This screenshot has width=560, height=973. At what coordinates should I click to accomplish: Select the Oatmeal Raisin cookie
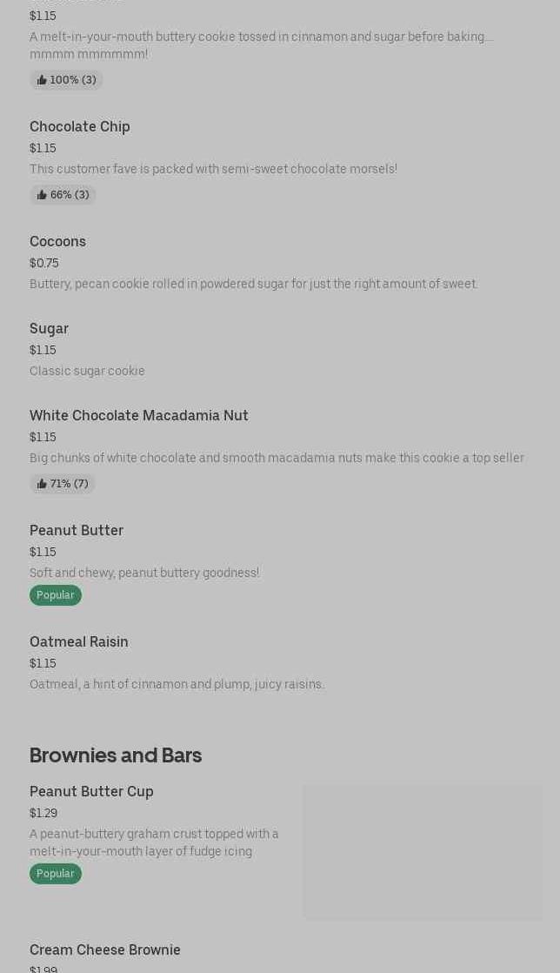(x=79, y=641)
